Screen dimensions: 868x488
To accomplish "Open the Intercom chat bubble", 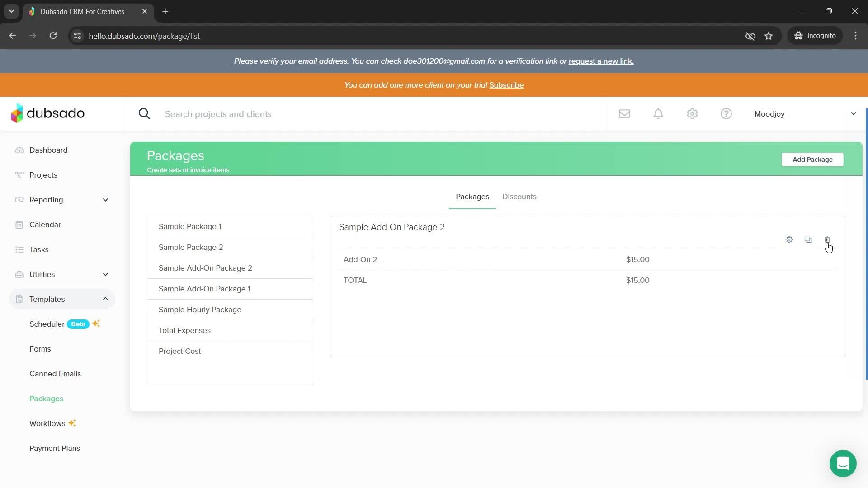I will coord(843,464).
